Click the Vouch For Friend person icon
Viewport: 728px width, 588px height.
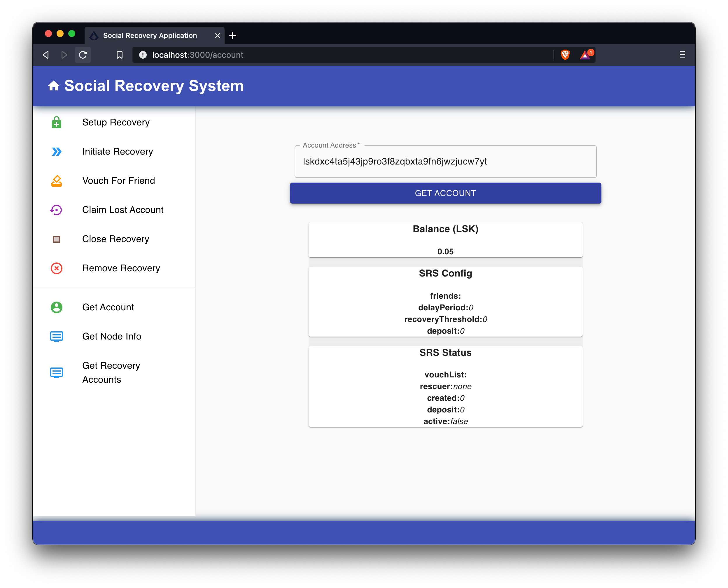[56, 180]
